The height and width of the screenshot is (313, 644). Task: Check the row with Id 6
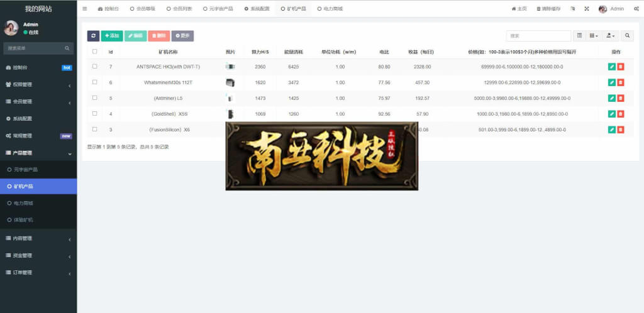point(95,82)
